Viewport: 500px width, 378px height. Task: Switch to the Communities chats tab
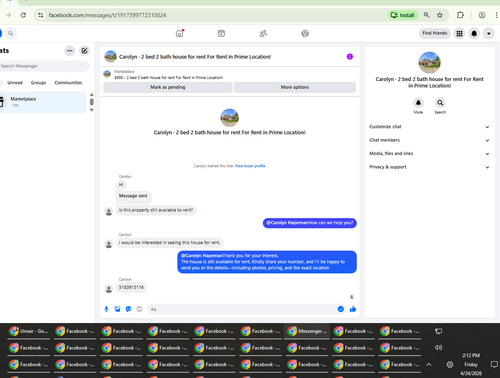(68, 83)
